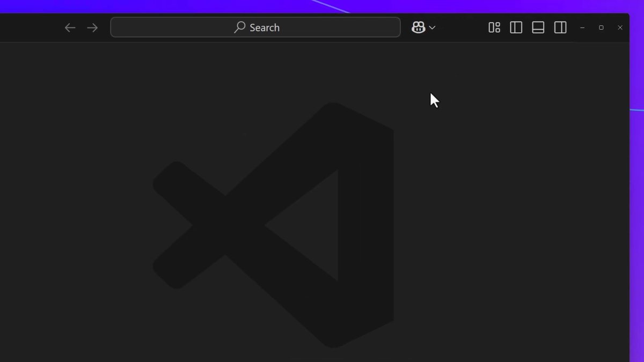644x362 pixels.
Task: Minimize the VS Code window
Action: (x=582, y=27)
